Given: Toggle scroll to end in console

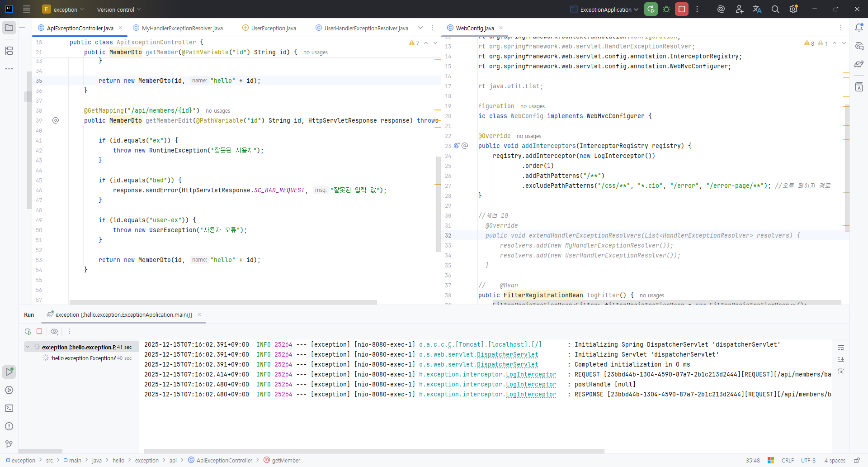Looking at the screenshot, I should click(841, 359).
